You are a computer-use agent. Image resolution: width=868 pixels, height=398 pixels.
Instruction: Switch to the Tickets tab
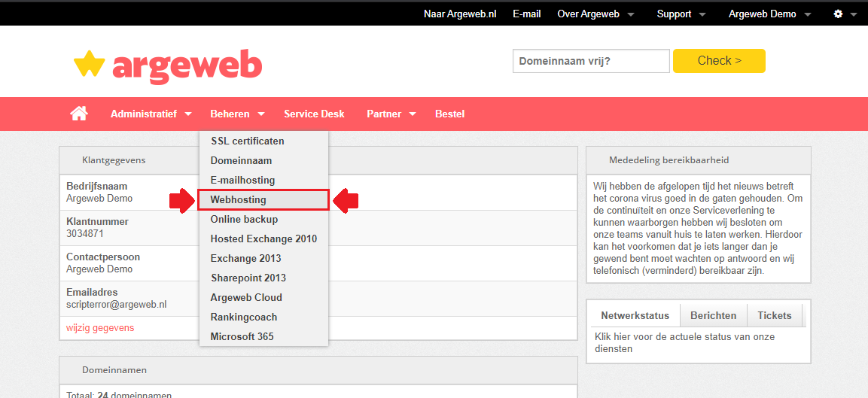[775, 315]
